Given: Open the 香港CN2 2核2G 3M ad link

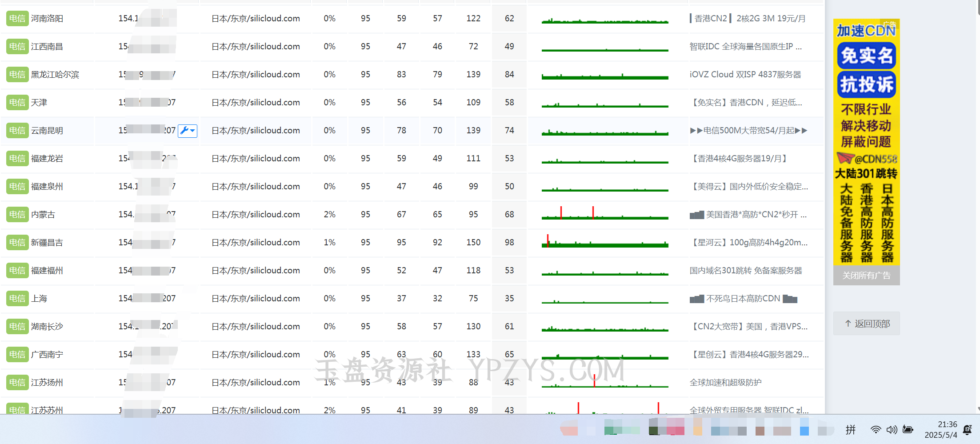Looking at the screenshot, I should [x=748, y=19].
